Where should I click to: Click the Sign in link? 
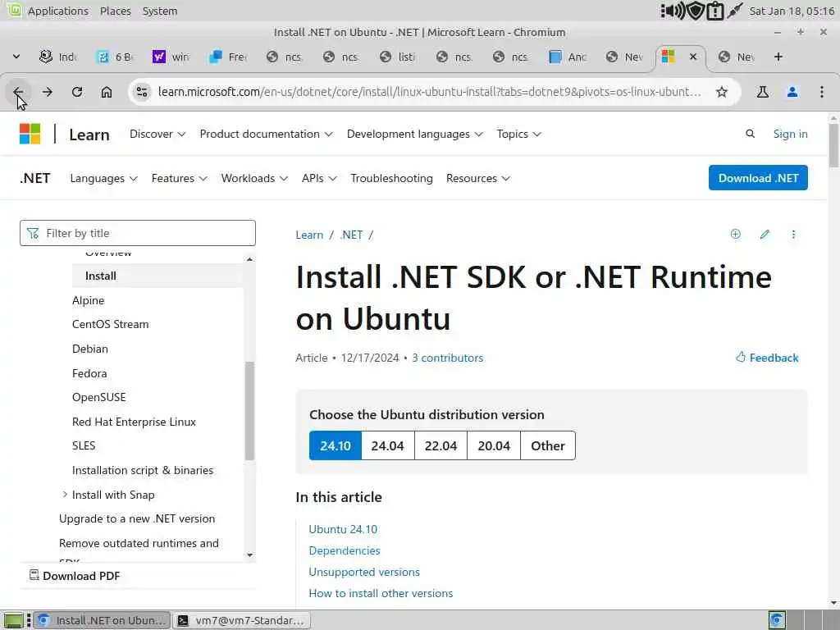790,134
